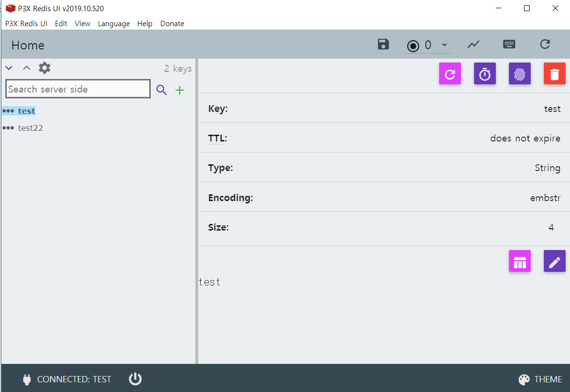Screen dimensions: 570x392
Task: Delete key with red trash button
Action: pyautogui.click(x=554, y=74)
